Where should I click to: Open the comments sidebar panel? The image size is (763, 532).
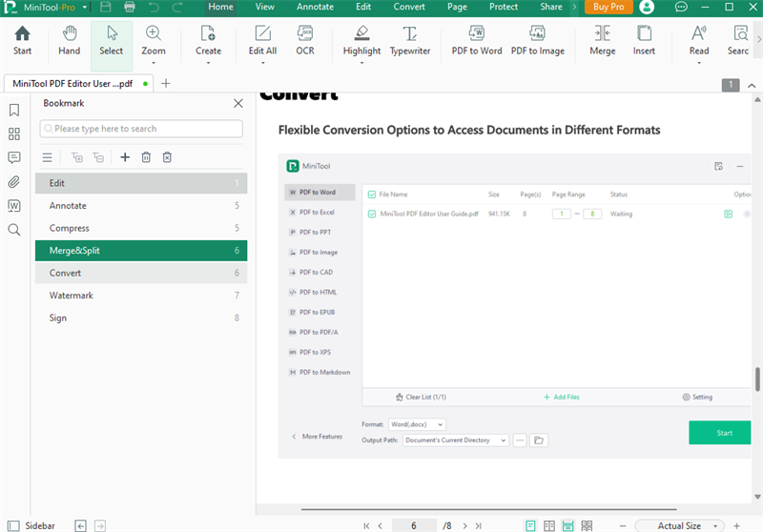14,157
